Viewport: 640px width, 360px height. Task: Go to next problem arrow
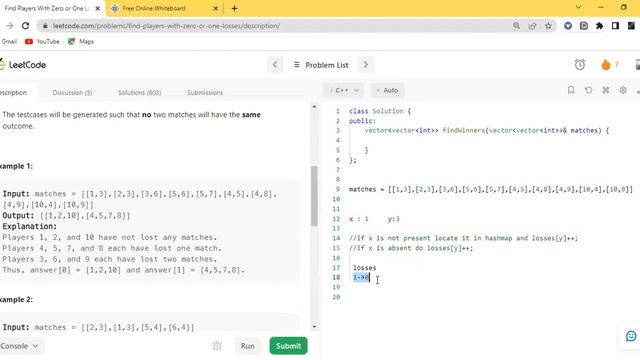(366, 64)
